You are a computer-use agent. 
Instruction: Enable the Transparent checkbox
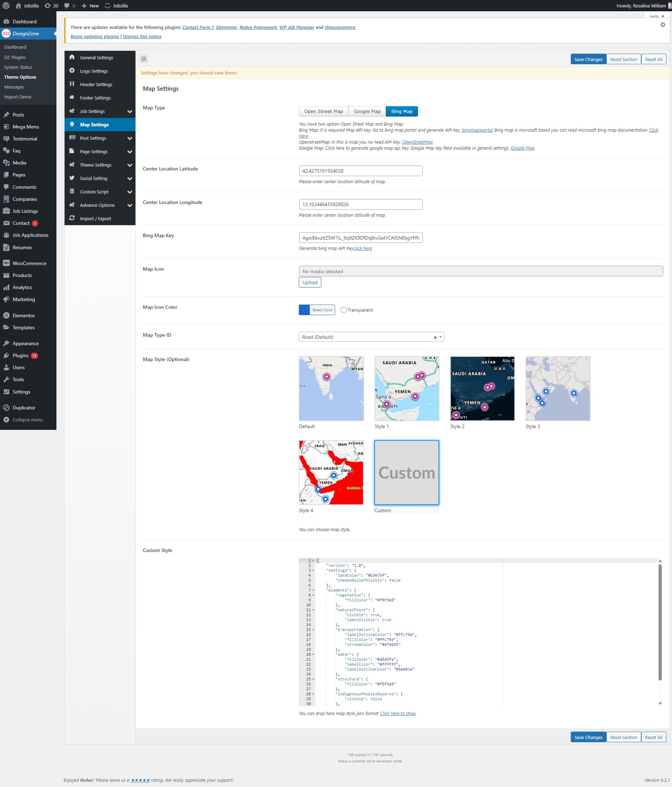[x=343, y=310]
